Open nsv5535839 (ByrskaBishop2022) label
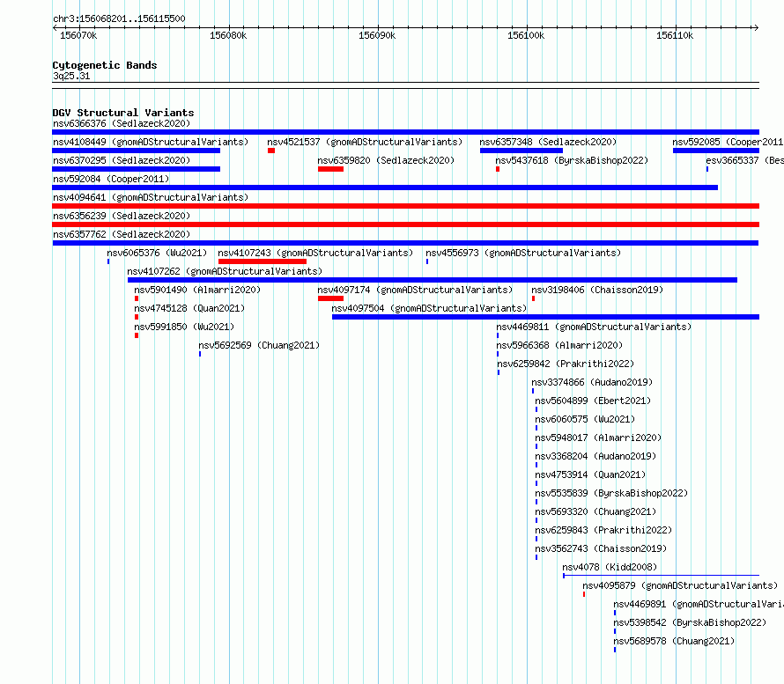Viewport: 784px width, 684px height. (x=611, y=493)
